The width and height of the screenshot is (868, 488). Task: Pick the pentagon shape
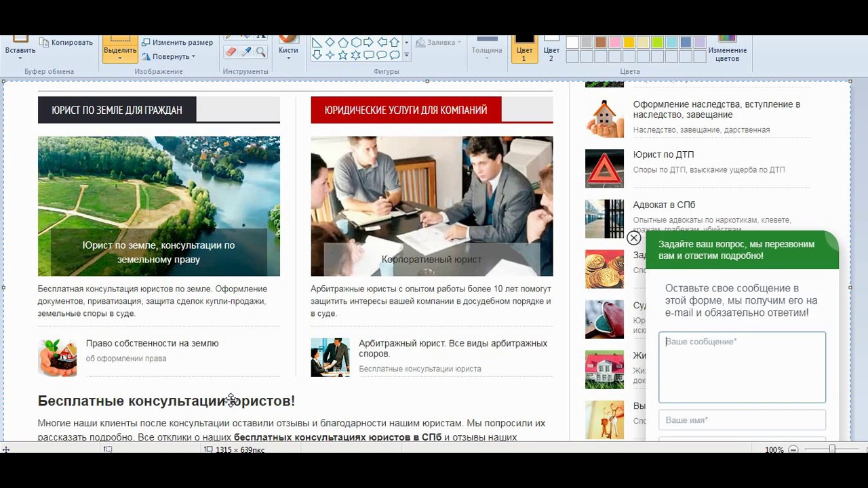pos(342,43)
